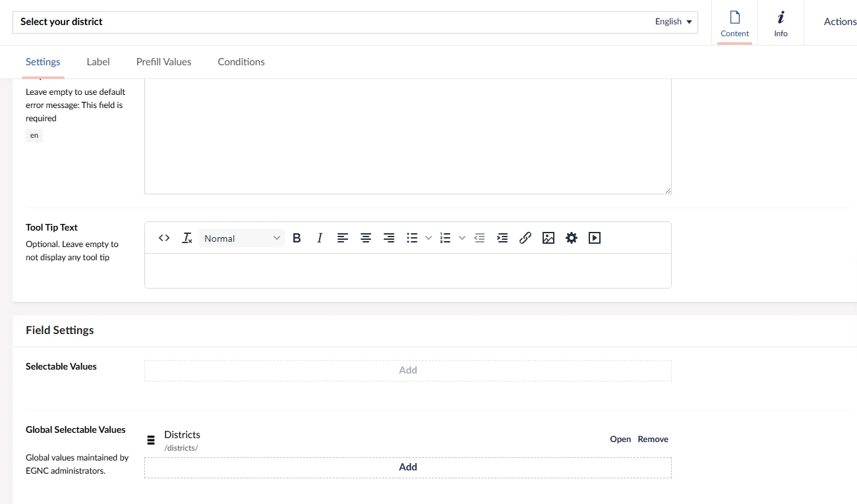This screenshot has height=504, width=857.
Task: Toggle italic formatting in editor toolbar
Action: [x=320, y=238]
